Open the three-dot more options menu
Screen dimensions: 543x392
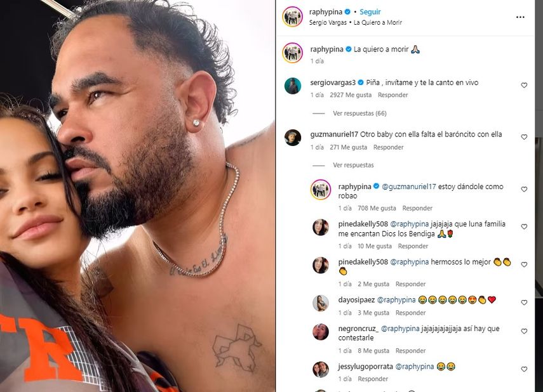point(520,17)
